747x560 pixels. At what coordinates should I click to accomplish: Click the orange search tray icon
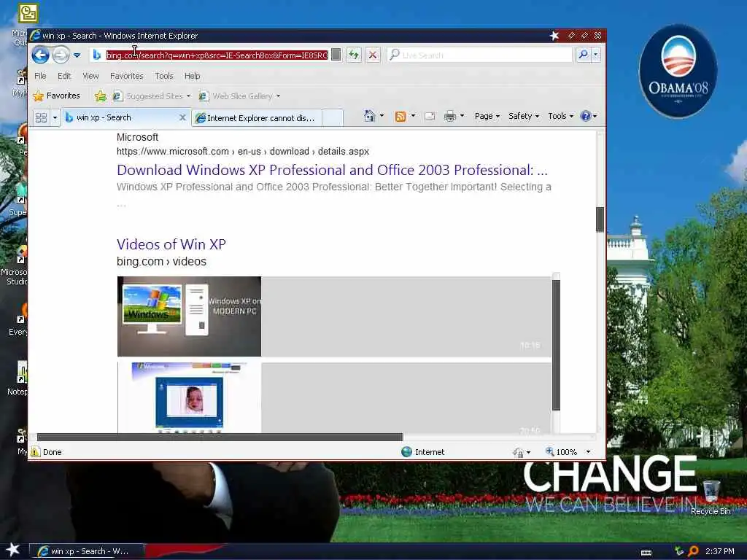693,551
